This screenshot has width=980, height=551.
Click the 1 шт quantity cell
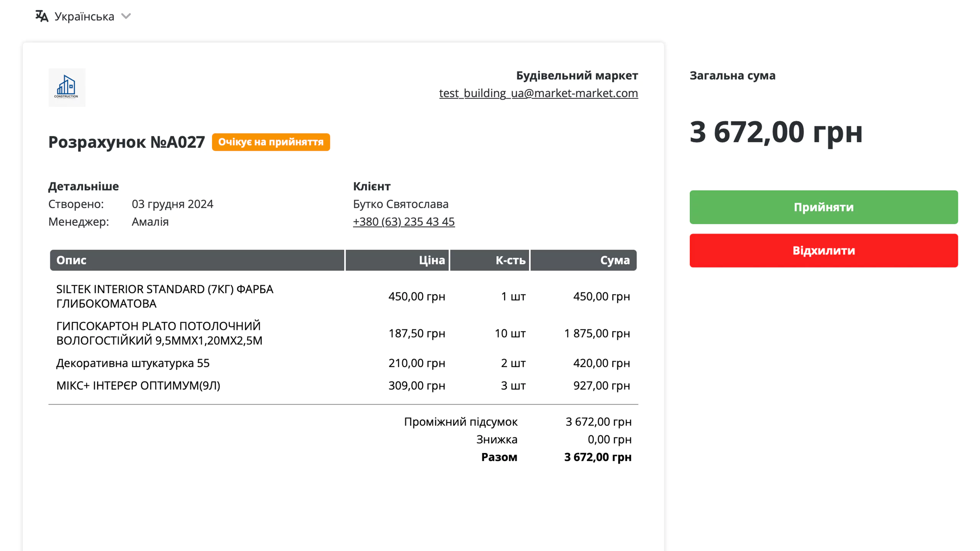point(513,296)
